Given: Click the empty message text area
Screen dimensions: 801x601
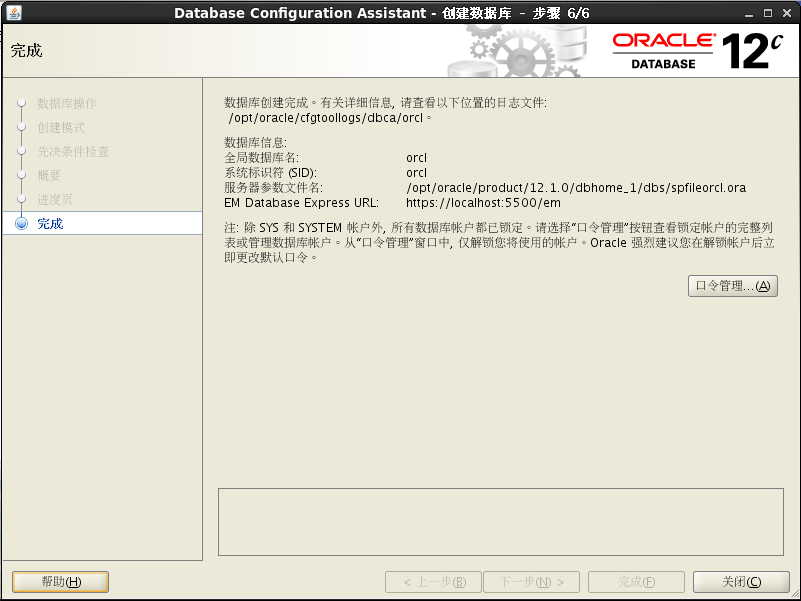Looking at the screenshot, I should point(501,522).
